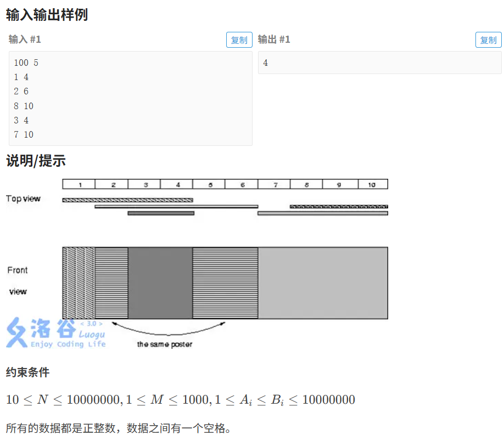The image size is (504, 441).
Task: Click the 输入 #1 label
Action: click(25, 39)
